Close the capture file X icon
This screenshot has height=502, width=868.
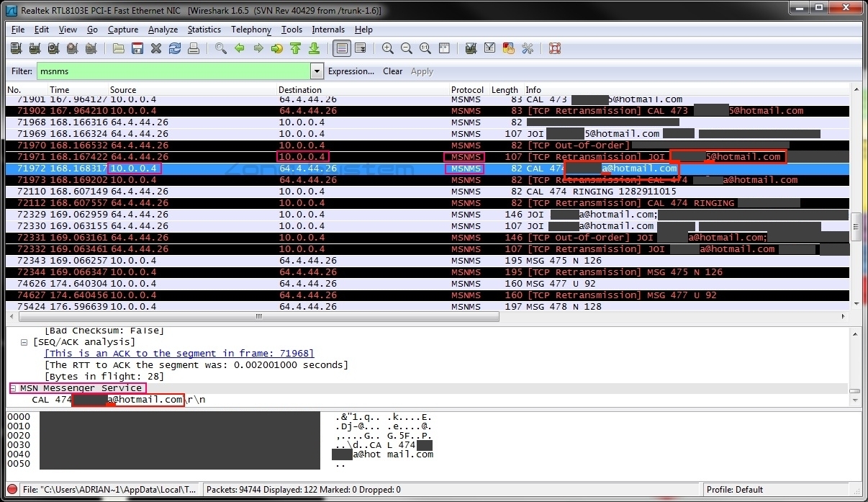(156, 48)
